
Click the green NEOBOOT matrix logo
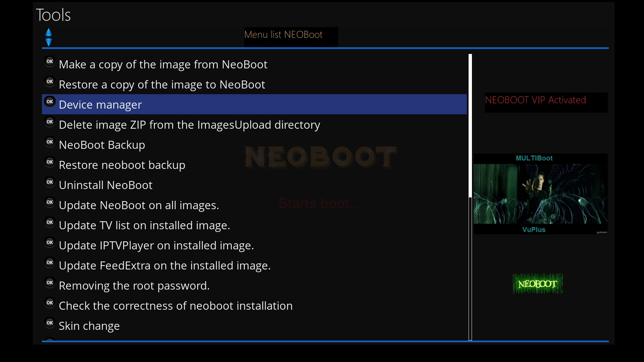click(537, 283)
